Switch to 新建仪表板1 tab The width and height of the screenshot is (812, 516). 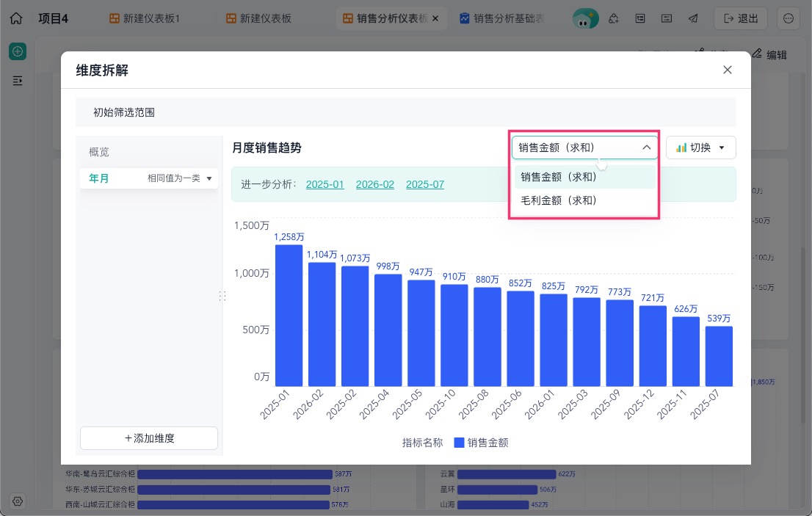tap(145, 18)
